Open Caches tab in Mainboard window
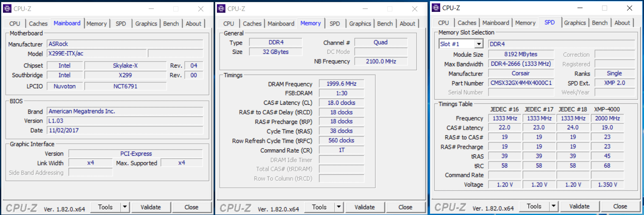Viewport: 644px width, 215px height. (x=38, y=24)
